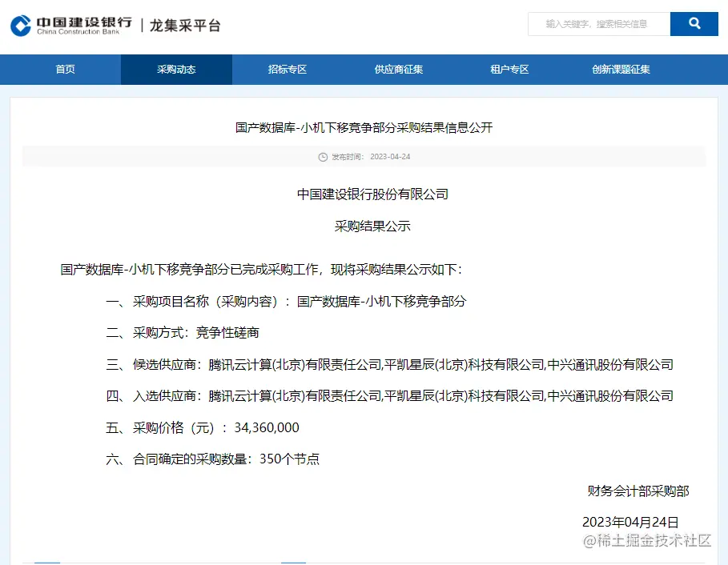Click the blue search magnifier button

694,24
